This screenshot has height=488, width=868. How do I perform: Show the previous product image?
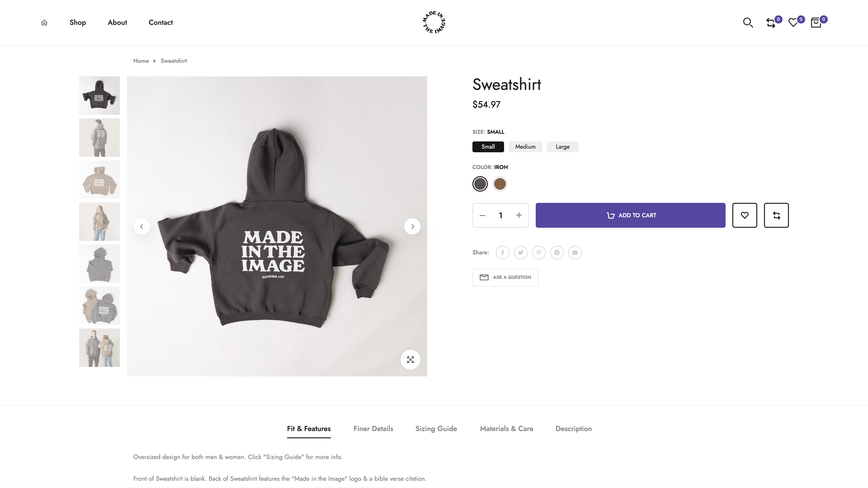142,226
